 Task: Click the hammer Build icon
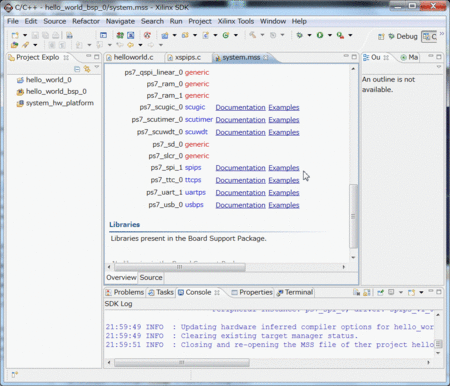tap(253, 35)
